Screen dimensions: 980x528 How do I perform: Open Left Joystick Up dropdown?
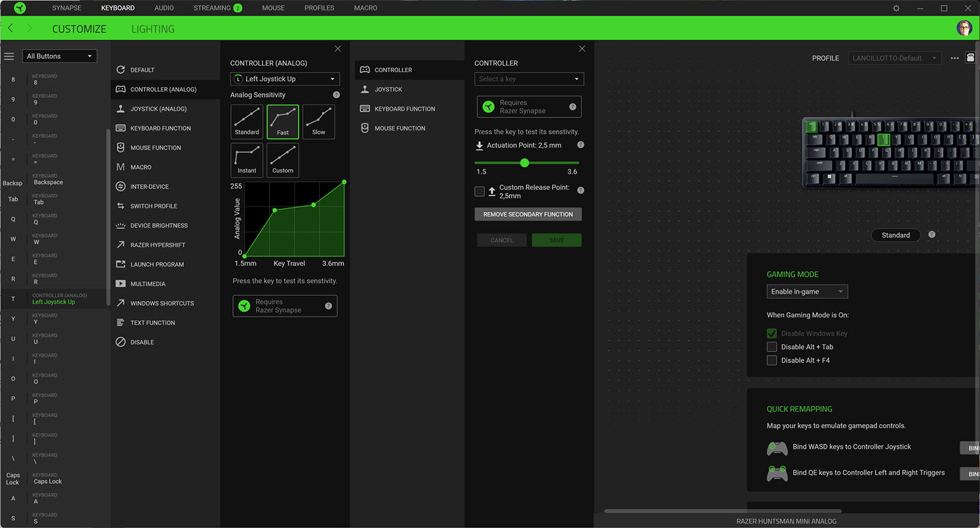[285, 79]
